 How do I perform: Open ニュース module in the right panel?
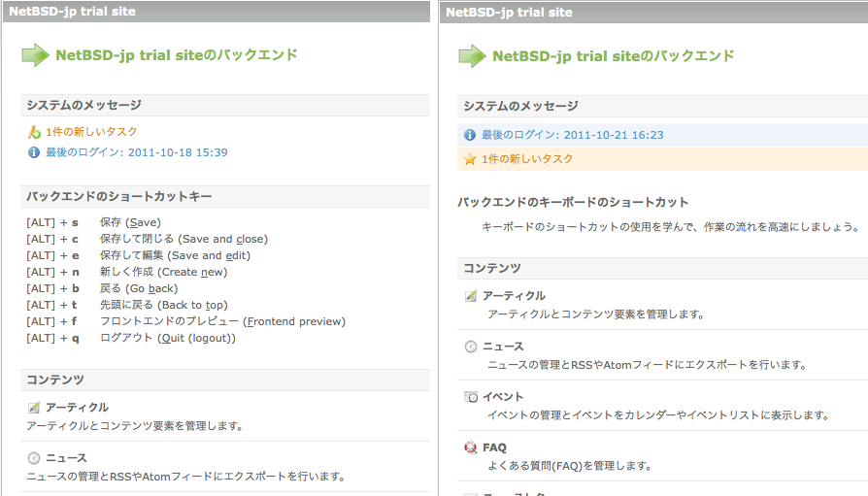coord(503,347)
